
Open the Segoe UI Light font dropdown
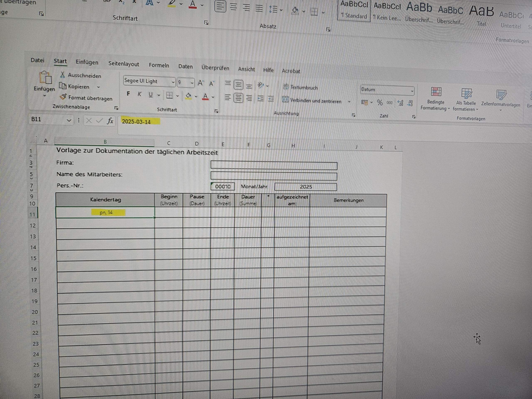[173, 82]
